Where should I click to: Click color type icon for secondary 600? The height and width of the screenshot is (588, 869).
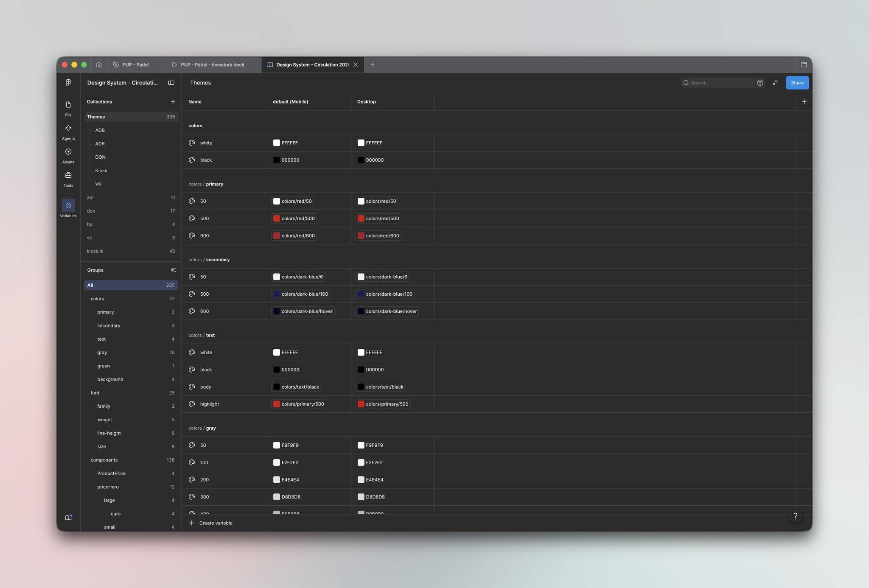192,311
